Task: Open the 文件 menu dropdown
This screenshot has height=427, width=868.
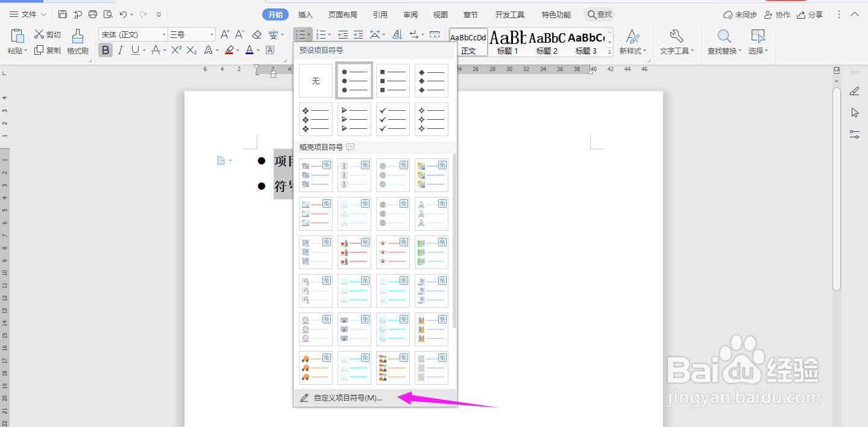Action: point(28,14)
